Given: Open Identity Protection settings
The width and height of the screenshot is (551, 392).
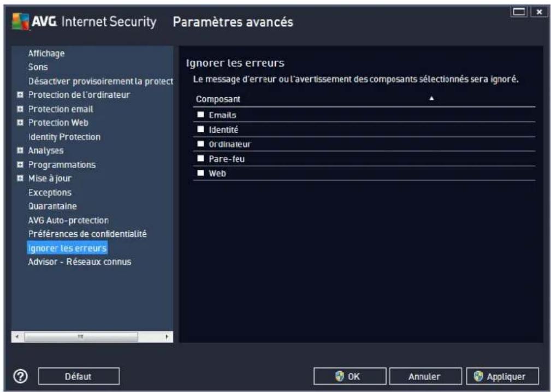Looking at the screenshot, I should click(x=64, y=136).
